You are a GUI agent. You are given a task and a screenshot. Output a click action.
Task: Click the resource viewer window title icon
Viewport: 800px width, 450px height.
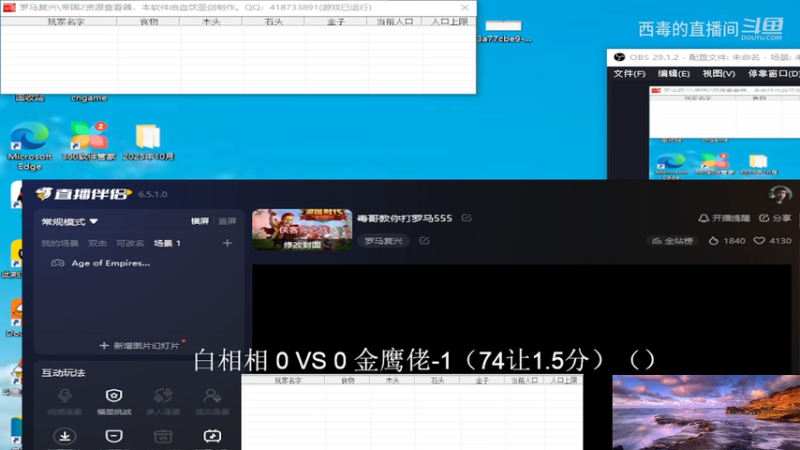click(9, 7)
